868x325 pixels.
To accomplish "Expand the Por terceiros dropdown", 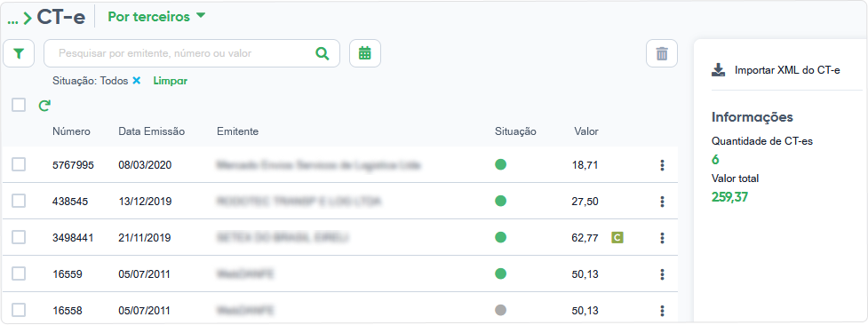I will coord(156,17).
